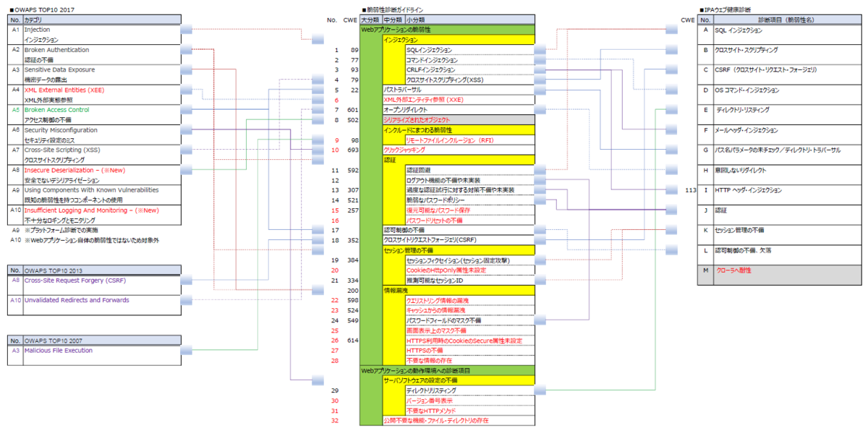Click the '脆弱なパスワードポリシー' cell
Screen dimensions: 868x431
pos(469,200)
